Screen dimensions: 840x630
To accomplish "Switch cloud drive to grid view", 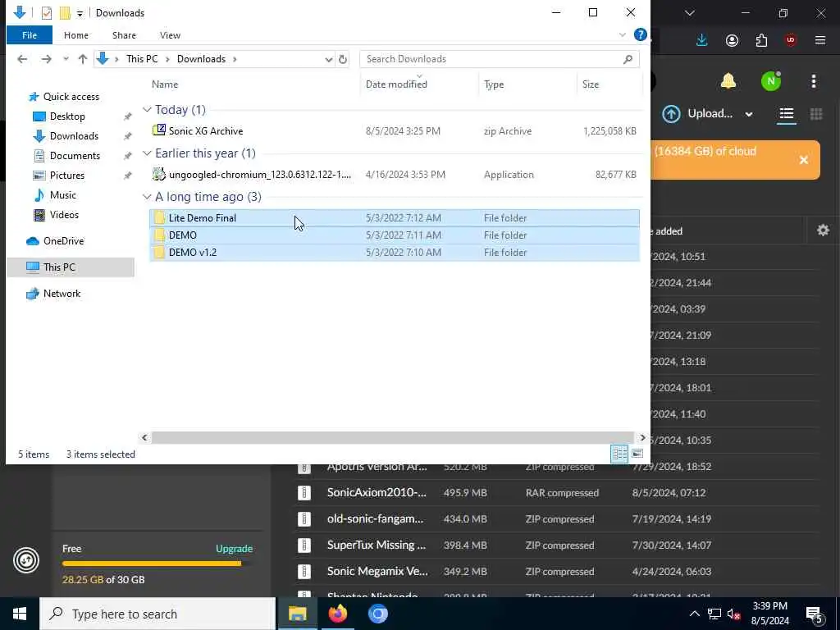I will pyautogui.click(x=816, y=113).
